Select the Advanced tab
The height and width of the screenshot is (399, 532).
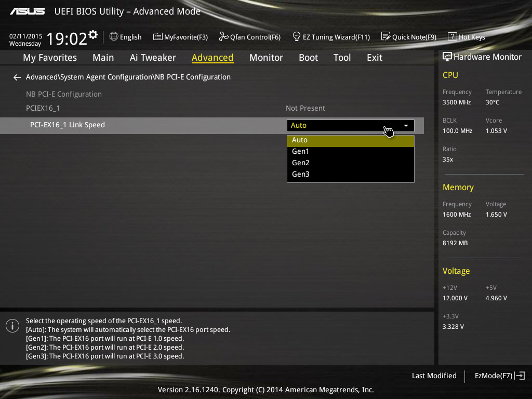point(212,58)
